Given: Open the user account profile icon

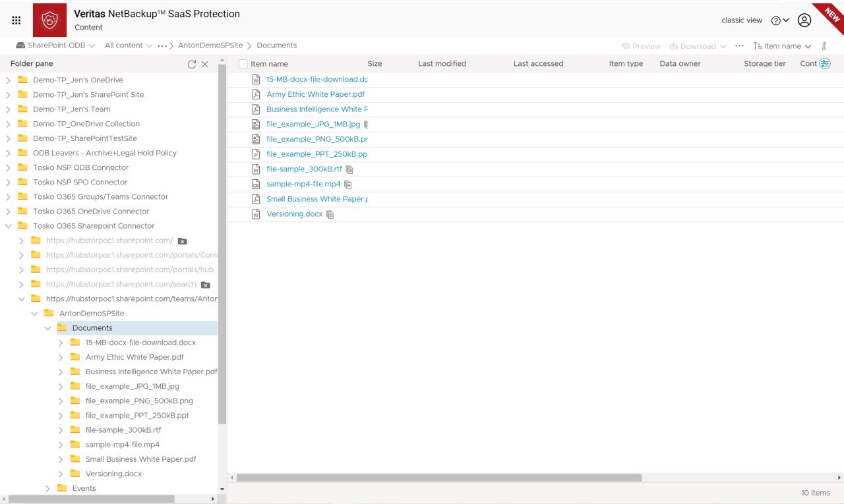Looking at the screenshot, I should tap(804, 20).
